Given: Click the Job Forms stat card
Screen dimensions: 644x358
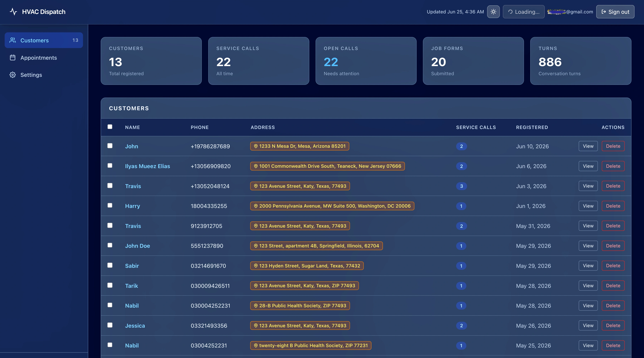Looking at the screenshot, I should pyautogui.click(x=473, y=61).
